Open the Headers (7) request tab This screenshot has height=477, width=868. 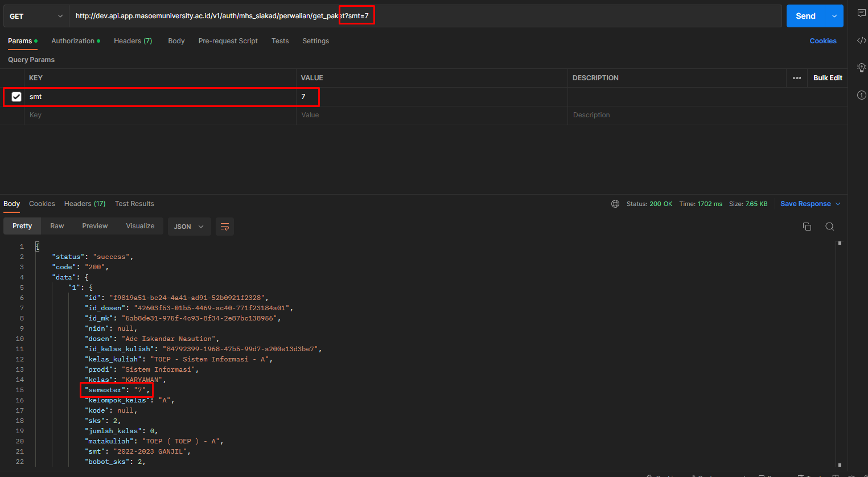[133, 41]
